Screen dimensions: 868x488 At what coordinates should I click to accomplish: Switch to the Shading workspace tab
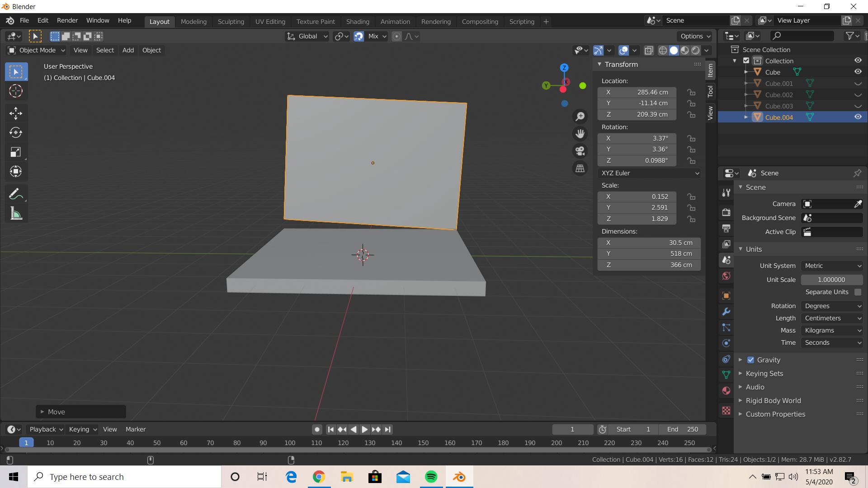(x=358, y=21)
